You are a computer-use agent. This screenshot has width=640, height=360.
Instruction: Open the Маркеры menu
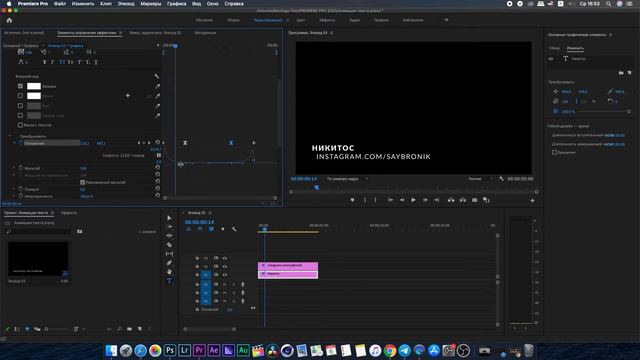tap(151, 4)
